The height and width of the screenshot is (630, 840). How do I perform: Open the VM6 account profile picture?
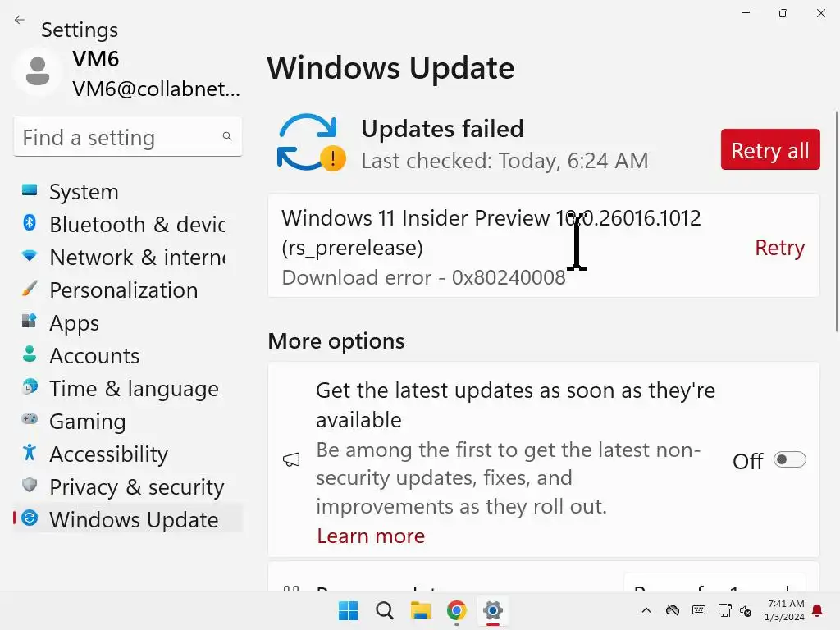[x=38, y=71]
